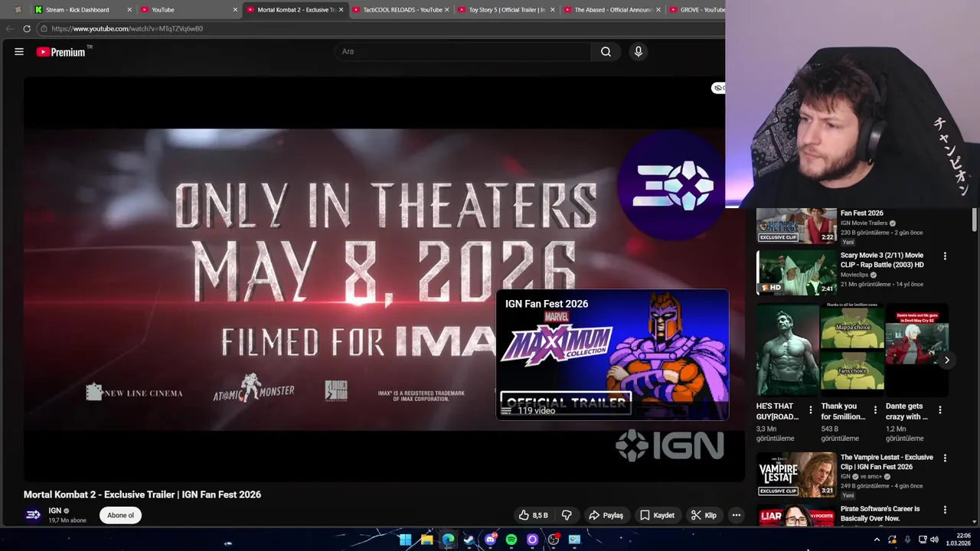Save the video with Kaydet button

tap(657, 515)
